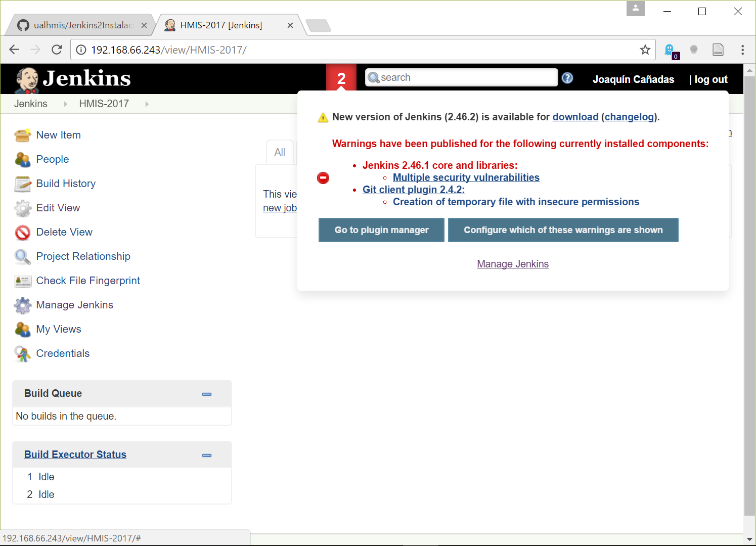Click the Build History notepad icon
The image size is (756, 546).
tap(23, 184)
